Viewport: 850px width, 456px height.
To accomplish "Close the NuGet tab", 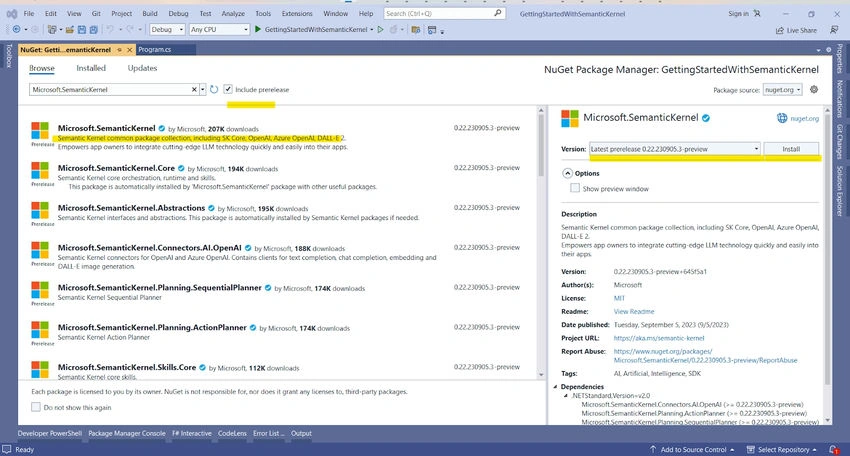I will pos(130,50).
